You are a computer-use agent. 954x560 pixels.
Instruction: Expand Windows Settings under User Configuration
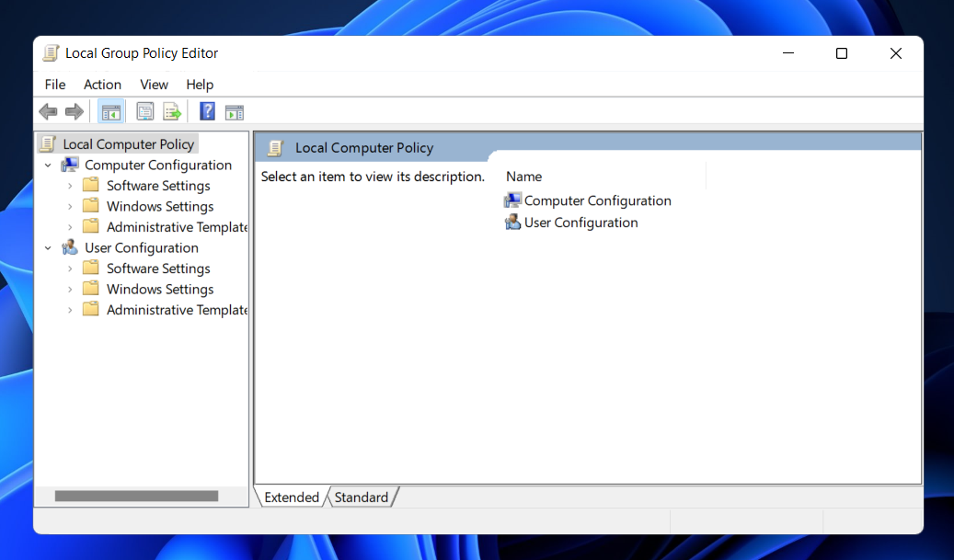point(70,288)
